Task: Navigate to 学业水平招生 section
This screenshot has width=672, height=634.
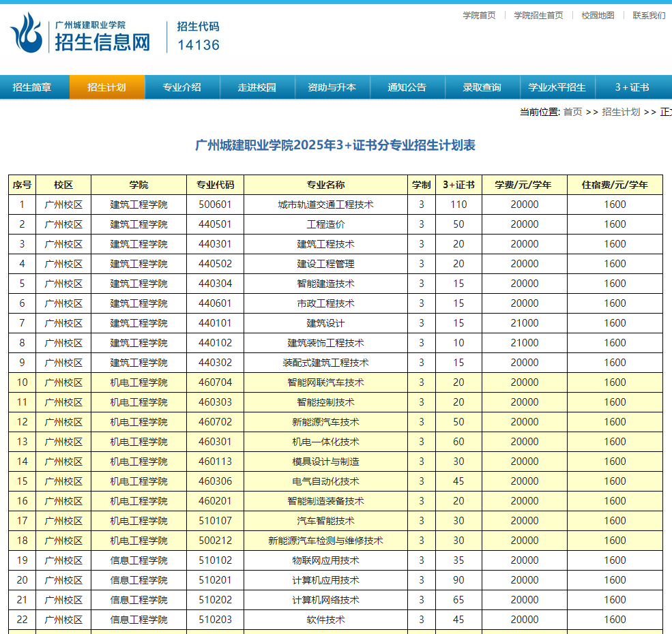Action: [x=558, y=87]
